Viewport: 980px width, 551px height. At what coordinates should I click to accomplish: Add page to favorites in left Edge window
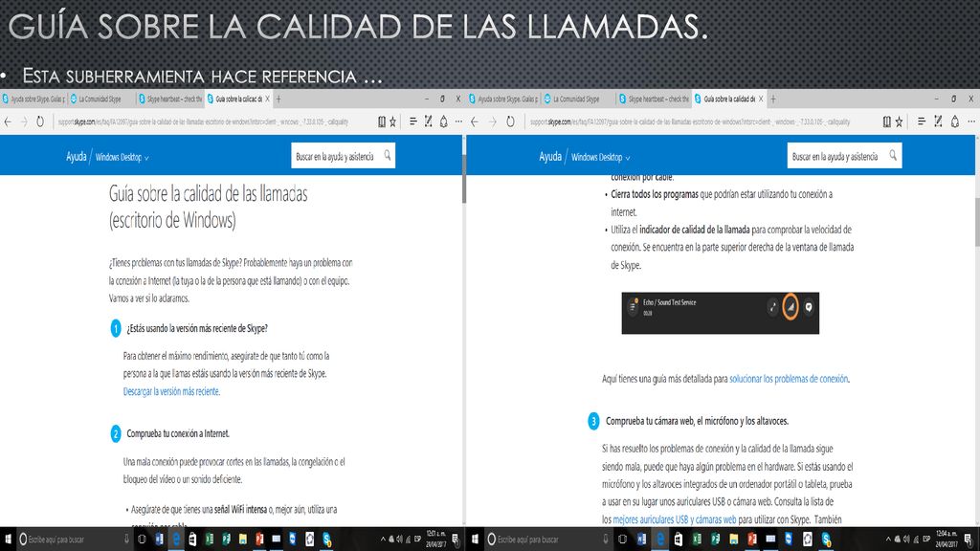[392, 121]
